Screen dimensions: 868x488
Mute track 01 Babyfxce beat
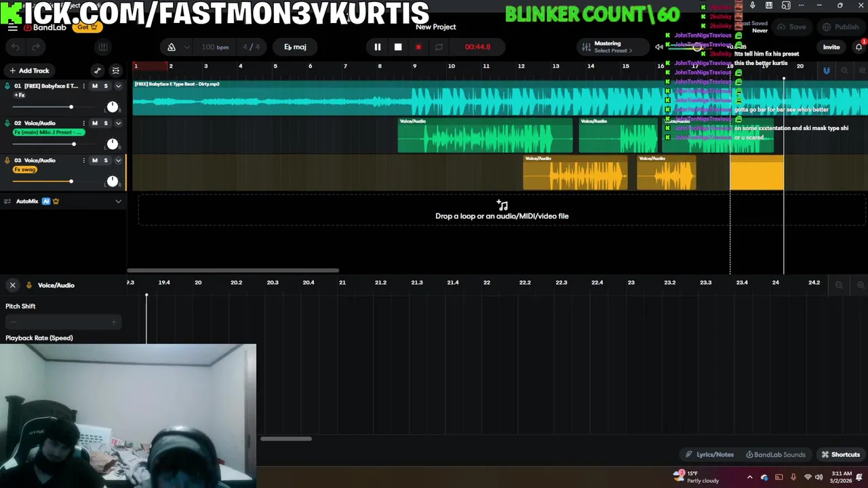point(94,86)
